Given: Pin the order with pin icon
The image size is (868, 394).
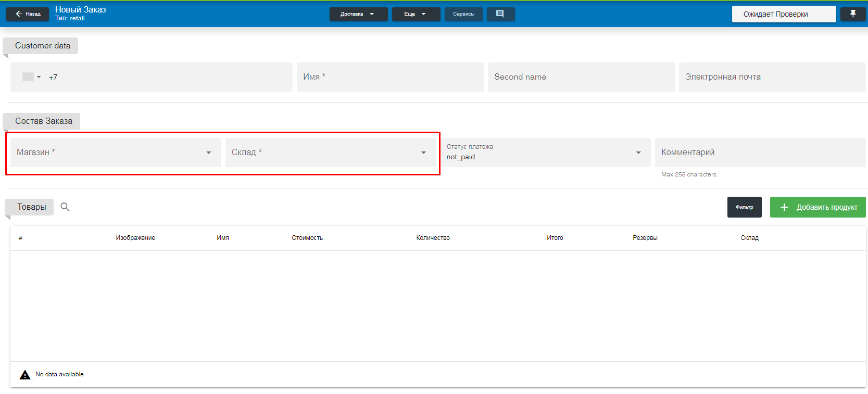Looking at the screenshot, I should click(853, 14).
